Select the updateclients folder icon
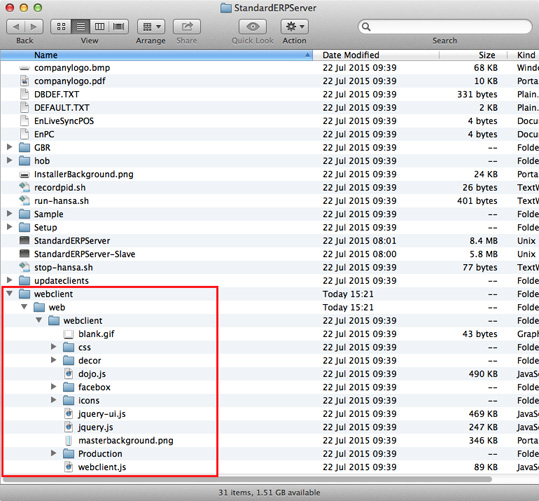 (x=24, y=281)
